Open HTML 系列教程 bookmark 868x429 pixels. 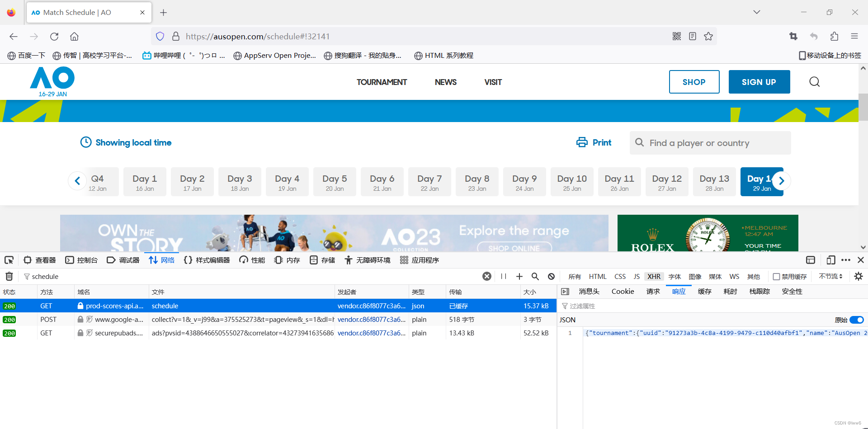[444, 56]
